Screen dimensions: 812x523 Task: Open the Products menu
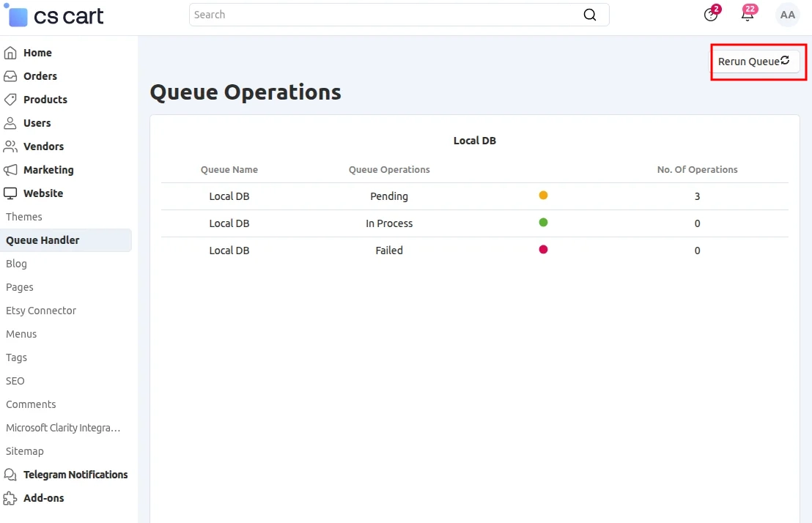point(45,100)
